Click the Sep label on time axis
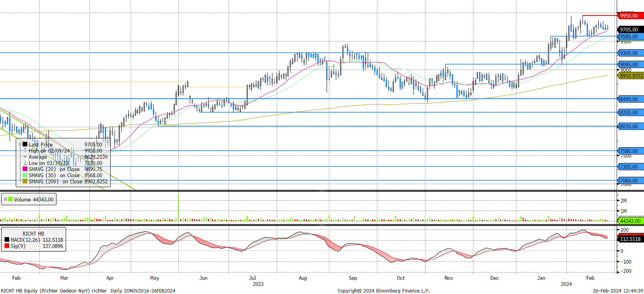644x294 pixels. [x=353, y=278]
